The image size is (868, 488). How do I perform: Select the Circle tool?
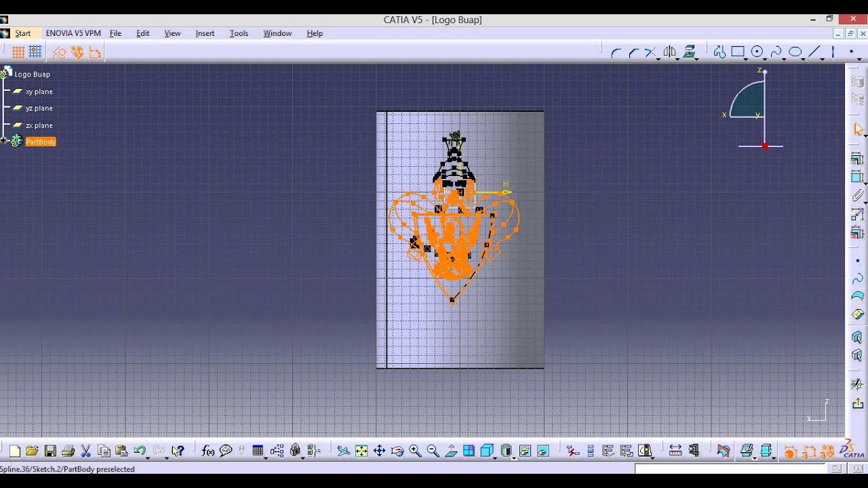757,52
